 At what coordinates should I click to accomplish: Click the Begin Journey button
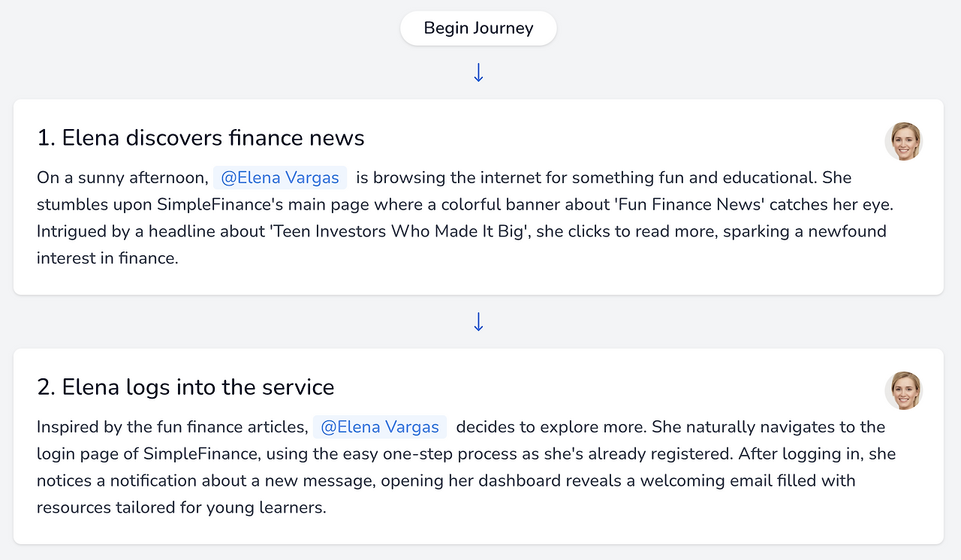pos(478,29)
